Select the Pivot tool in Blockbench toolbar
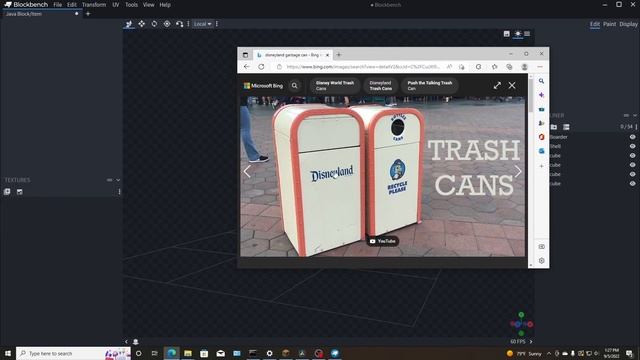The width and height of the screenshot is (640, 360). point(167,24)
